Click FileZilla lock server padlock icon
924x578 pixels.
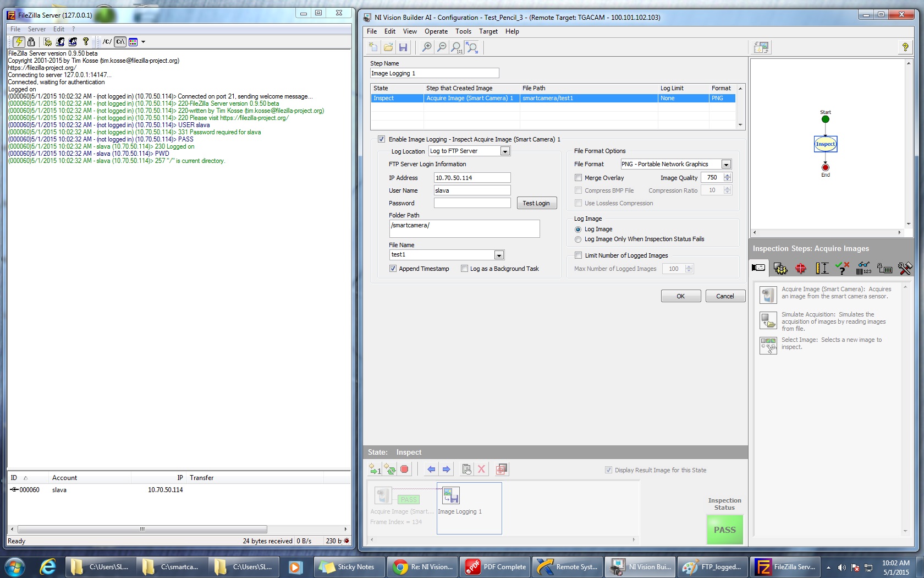(31, 41)
